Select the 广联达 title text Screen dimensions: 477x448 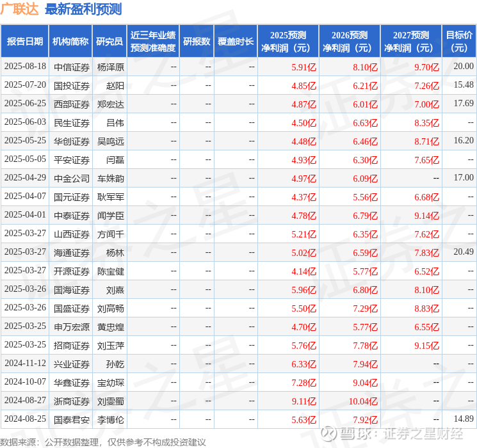pyautogui.click(x=19, y=8)
